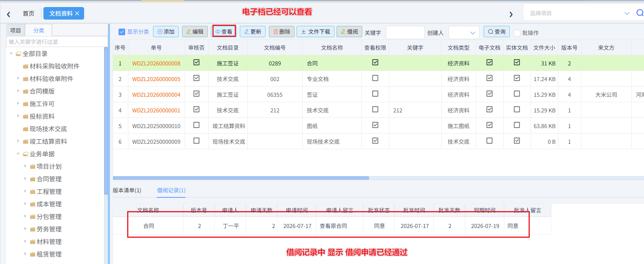Click the folder icon of 材料管理
Screen dimensions: 644x264
click(32, 242)
